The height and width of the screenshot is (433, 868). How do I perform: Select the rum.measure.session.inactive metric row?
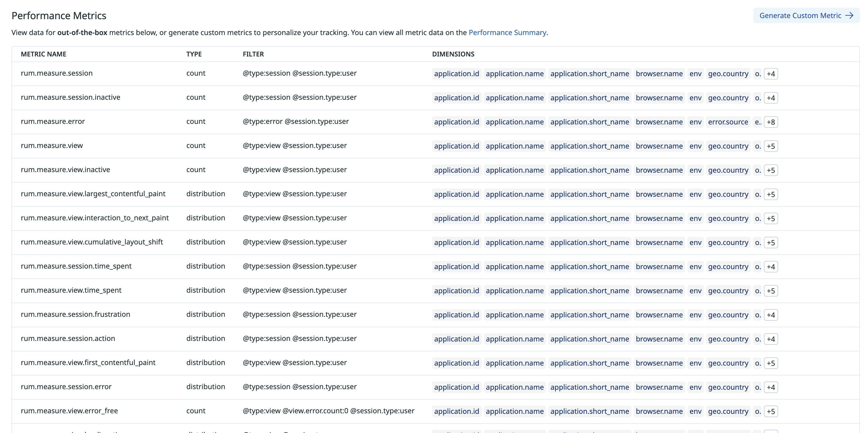pos(70,97)
